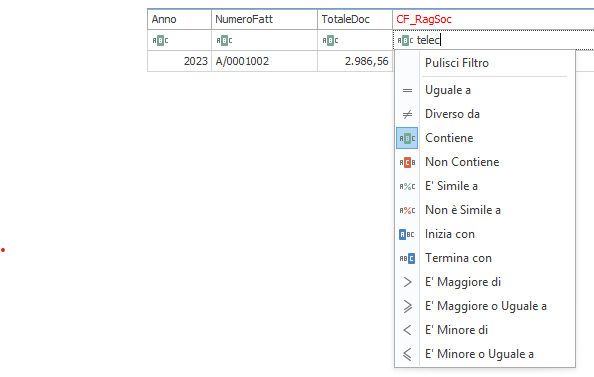Select E' Maggiore o Uguale a
Screen dimensions: 594x377
[x=485, y=306]
